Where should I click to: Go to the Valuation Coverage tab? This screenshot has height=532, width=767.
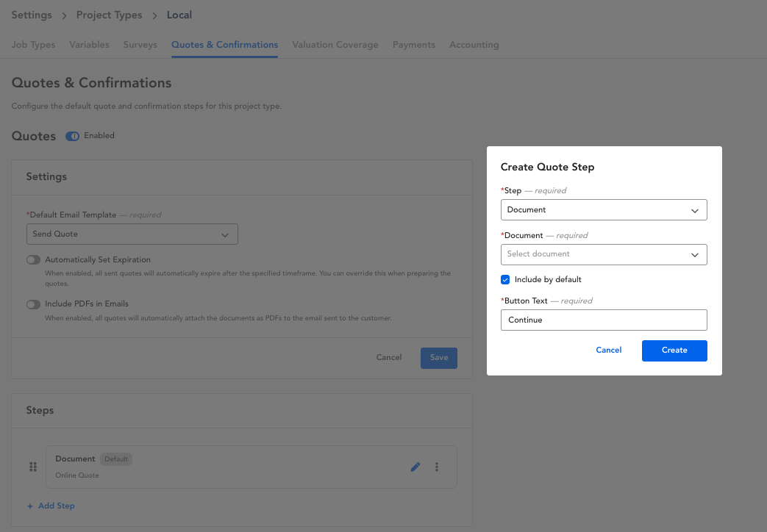pyautogui.click(x=335, y=45)
